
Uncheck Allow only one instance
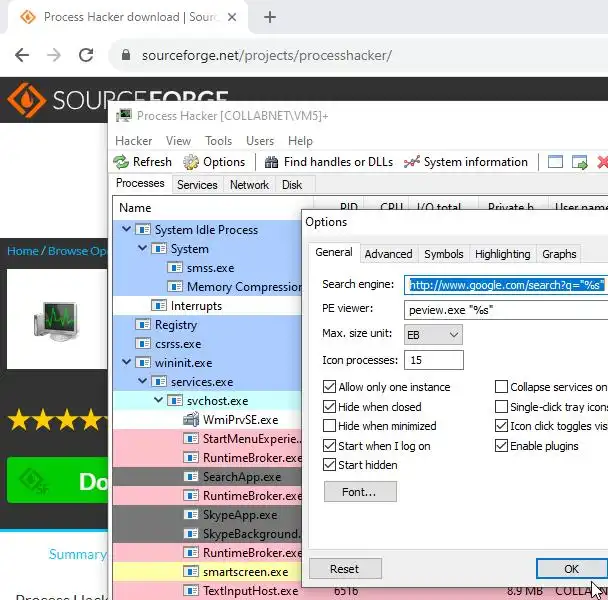(329, 387)
